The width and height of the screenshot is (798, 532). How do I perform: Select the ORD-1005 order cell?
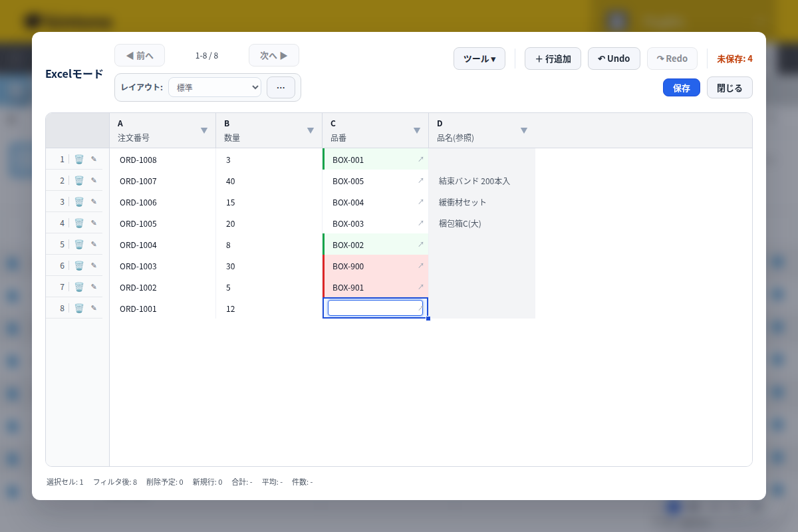click(x=163, y=223)
